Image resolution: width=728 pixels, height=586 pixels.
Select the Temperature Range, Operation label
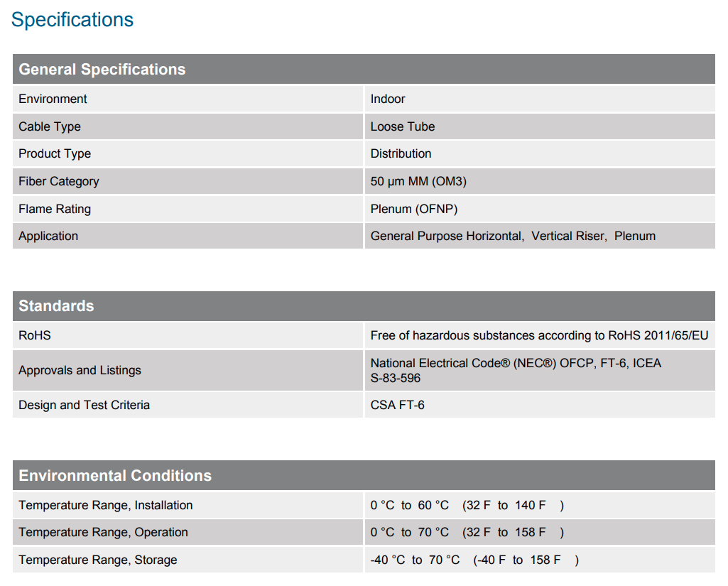103,532
